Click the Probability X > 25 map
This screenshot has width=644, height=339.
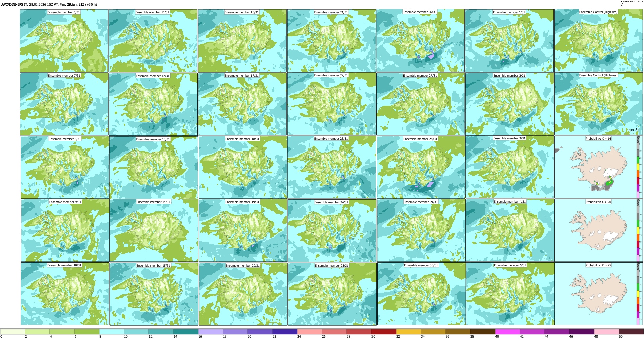point(599,294)
